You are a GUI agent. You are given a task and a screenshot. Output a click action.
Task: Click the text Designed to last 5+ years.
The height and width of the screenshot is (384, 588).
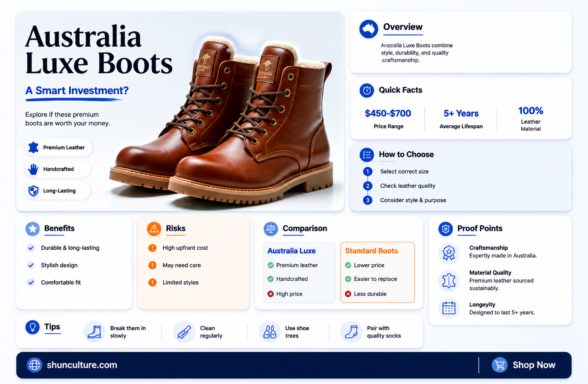click(x=502, y=312)
